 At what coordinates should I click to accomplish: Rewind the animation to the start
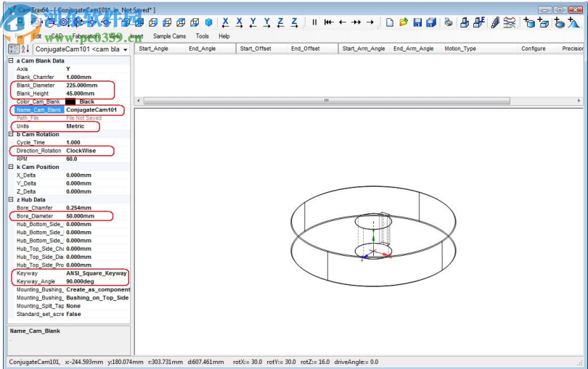point(328,22)
